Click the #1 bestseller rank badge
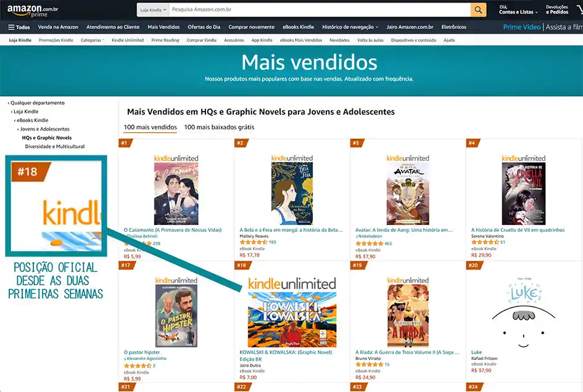Viewport: 583px width, 392px height. [125, 143]
